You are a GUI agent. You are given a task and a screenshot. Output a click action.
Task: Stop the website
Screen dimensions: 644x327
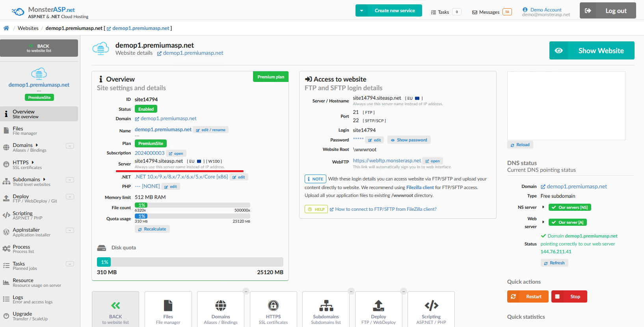pyautogui.click(x=569, y=296)
